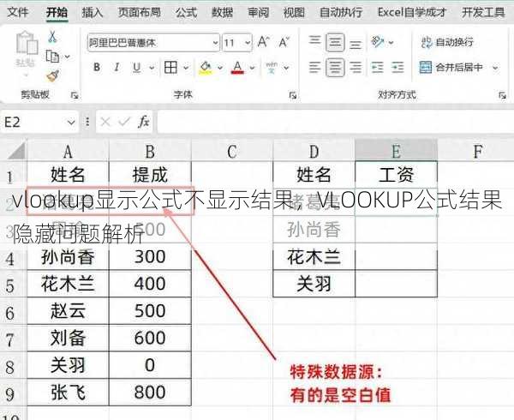Image resolution: width=514 pixels, height=420 pixels.
Task: Open merge and center dropdown arrow
Action: [x=495, y=68]
